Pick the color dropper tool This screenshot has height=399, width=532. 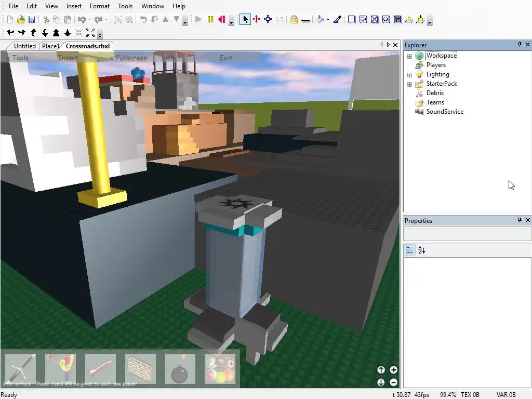pos(337,19)
